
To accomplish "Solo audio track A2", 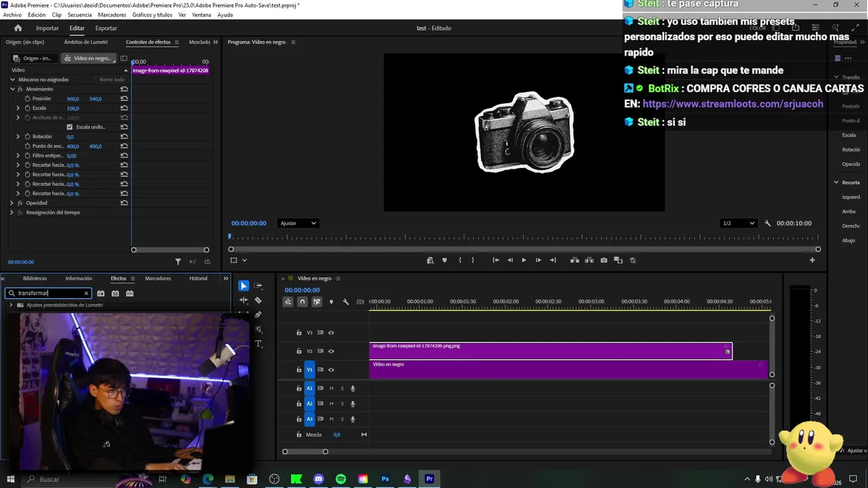I will coord(342,404).
